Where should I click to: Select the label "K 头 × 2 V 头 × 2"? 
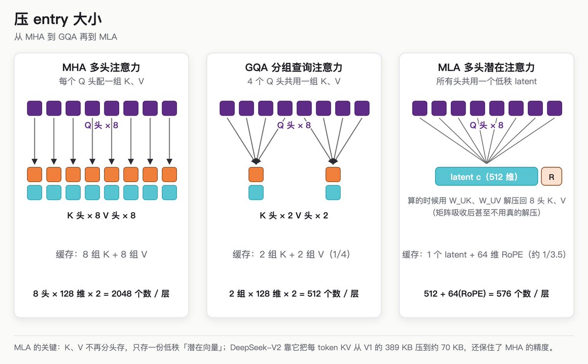coord(294,216)
